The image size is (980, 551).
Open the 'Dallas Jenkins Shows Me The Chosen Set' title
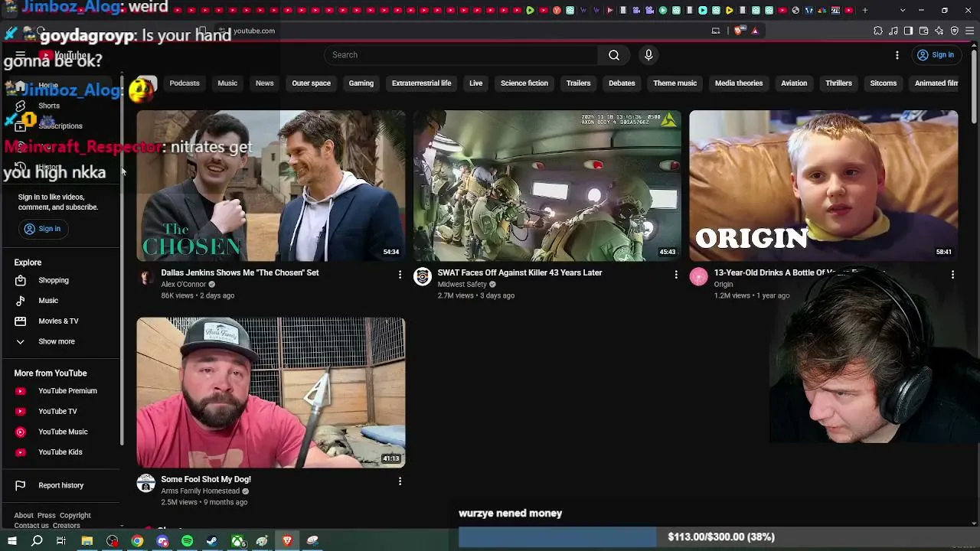click(240, 273)
